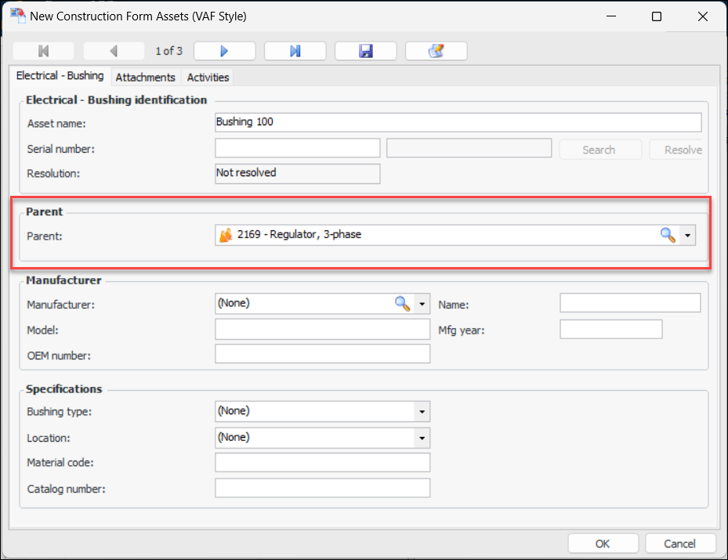This screenshot has width=728, height=560.
Task: Switch to the Attachments tab
Action: (x=145, y=78)
